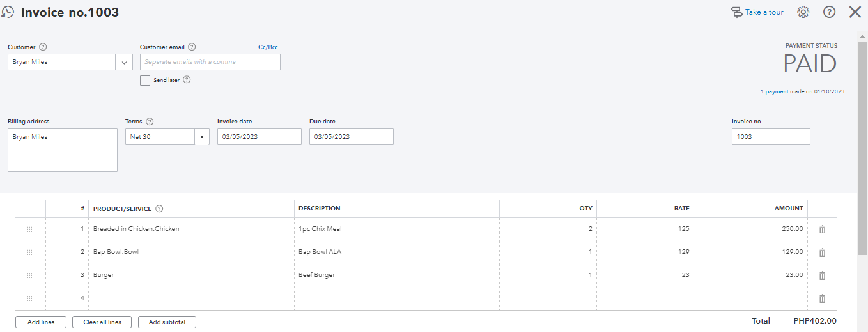868x332 pixels.
Task: Delete the Bap Bowl line item
Action: (x=822, y=252)
